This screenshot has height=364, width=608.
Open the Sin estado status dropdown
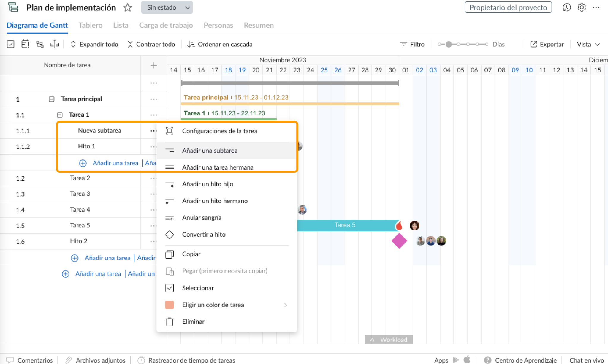pyautogui.click(x=167, y=7)
